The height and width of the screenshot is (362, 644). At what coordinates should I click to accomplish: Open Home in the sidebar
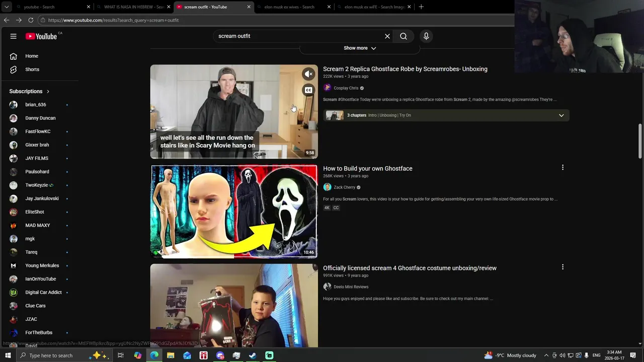pyautogui.click(x=31, y=56)
